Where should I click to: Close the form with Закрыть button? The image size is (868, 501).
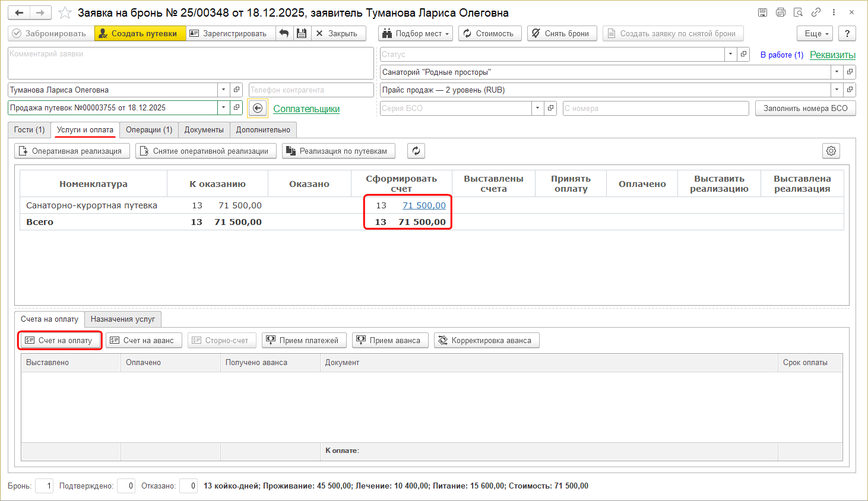coord(338,33)
